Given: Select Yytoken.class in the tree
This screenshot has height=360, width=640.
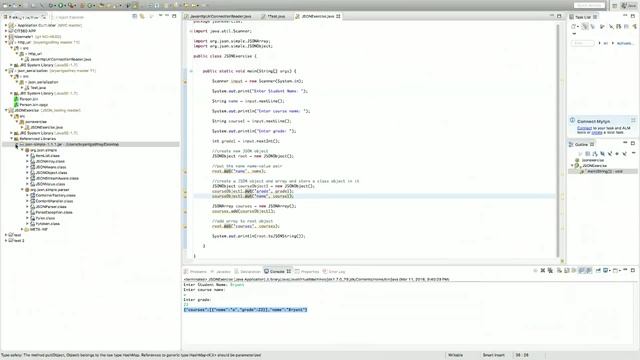Looking at the screenshot, I should pyautogui.click(x=47, y=224).
